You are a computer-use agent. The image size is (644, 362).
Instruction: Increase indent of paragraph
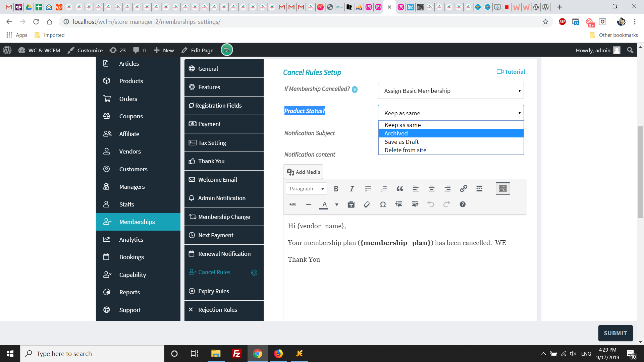coord(415,204)
